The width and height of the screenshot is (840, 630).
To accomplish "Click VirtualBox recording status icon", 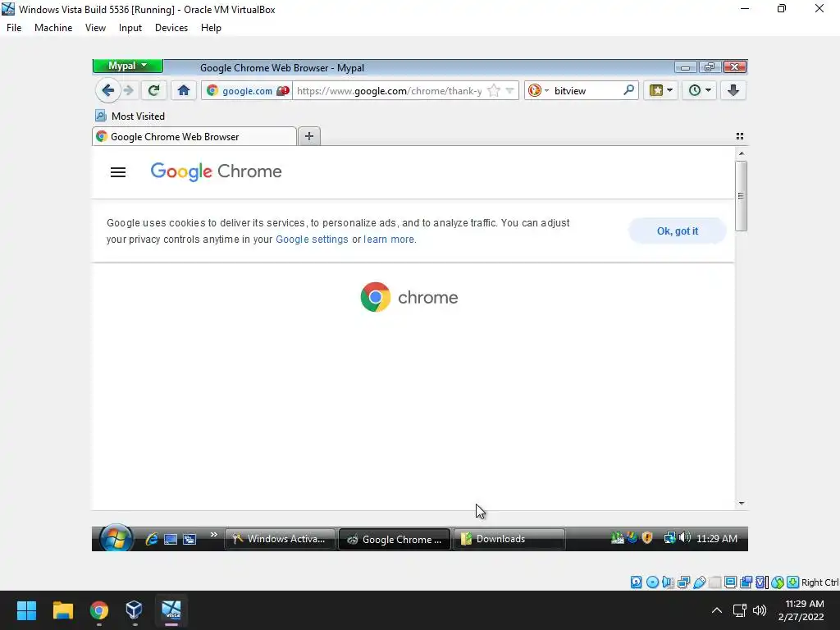I will tap(746, 582).
